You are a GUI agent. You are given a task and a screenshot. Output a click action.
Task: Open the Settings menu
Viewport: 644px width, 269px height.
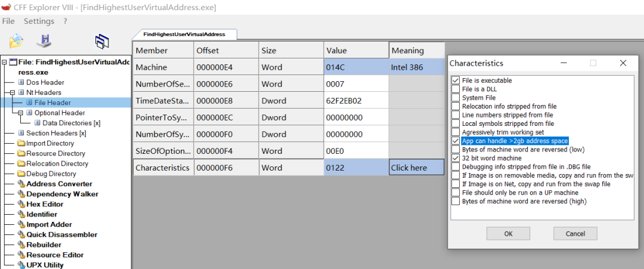39,21
